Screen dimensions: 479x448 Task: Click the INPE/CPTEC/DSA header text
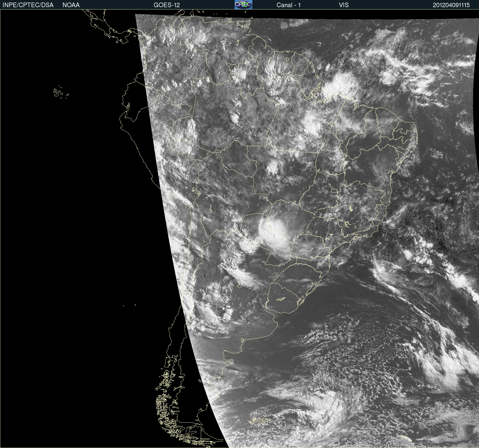point(28,5)
